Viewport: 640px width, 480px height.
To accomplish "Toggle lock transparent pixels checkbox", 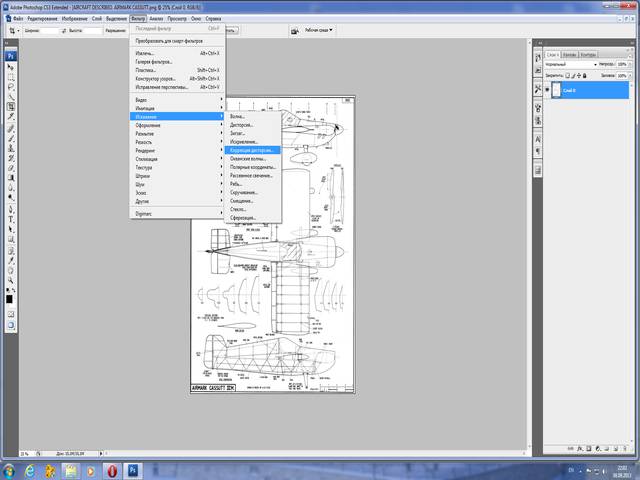I will [567, 76].
